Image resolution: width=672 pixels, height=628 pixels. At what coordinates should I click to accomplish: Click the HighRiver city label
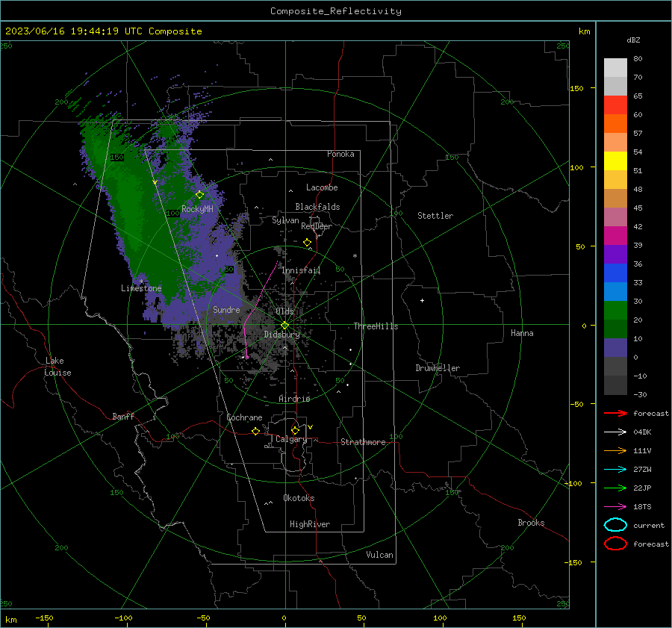point(310,524)
